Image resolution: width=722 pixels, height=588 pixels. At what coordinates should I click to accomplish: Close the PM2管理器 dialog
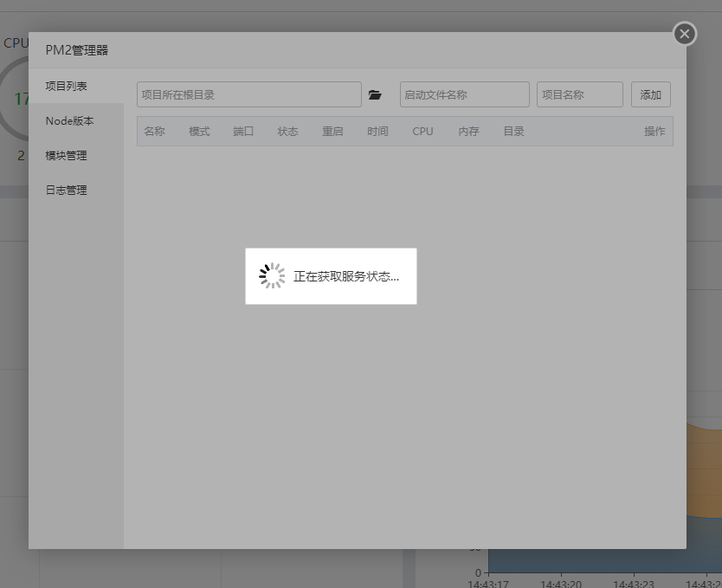coord(685,34)
